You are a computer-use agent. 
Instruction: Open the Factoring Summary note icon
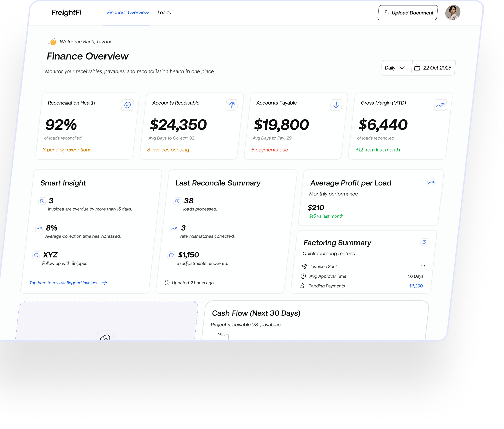pos(424,242)
